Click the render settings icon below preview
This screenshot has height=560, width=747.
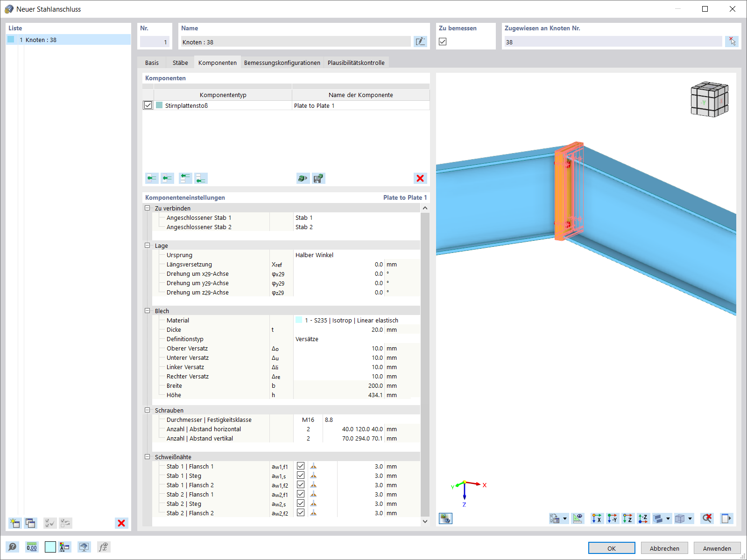pos(445,518)
